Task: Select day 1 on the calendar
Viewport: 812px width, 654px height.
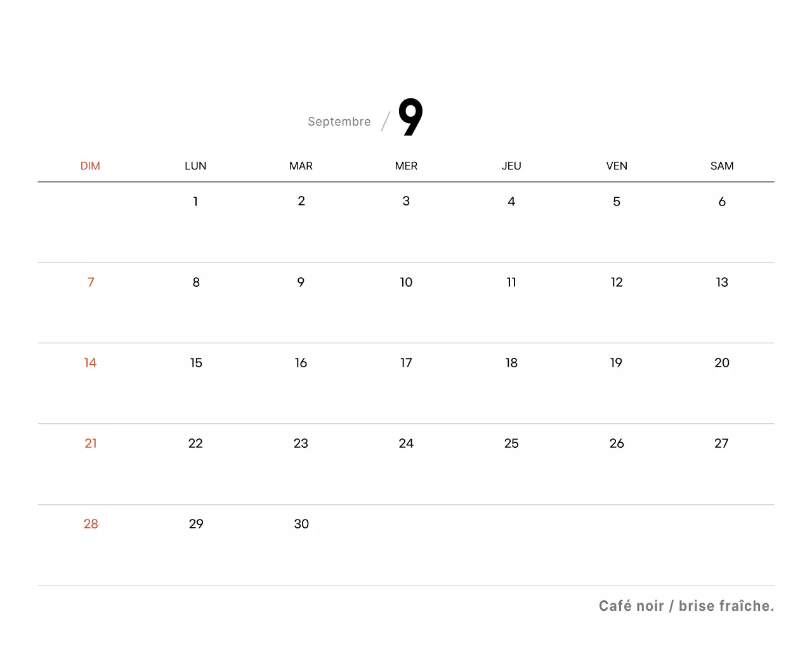Action: point(195,201)
